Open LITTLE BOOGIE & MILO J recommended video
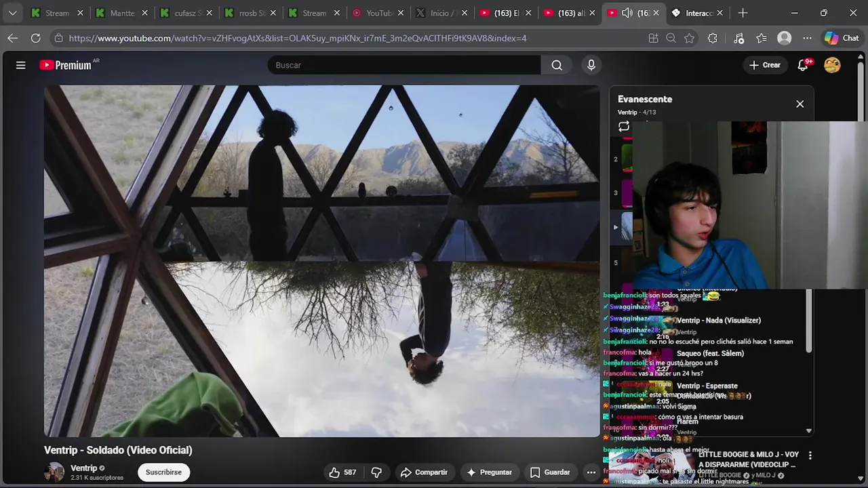Image resolution: width=868 pixels, height=488 pixels. click(x=749, y=460)
